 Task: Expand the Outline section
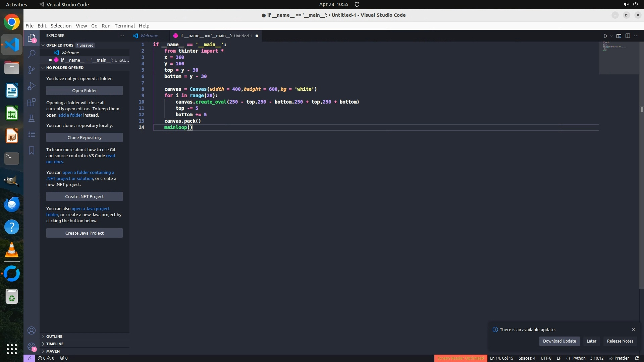click(54, 337)
